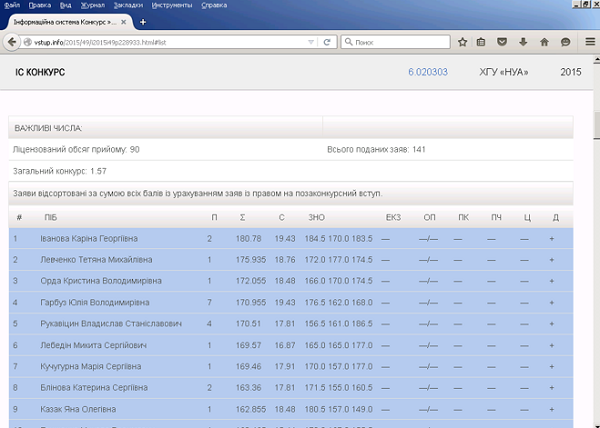This screenshot has width=600, height=428.
Task: Select row Гарбуз Юлія Володимирівна
Action: coord(291,302)
